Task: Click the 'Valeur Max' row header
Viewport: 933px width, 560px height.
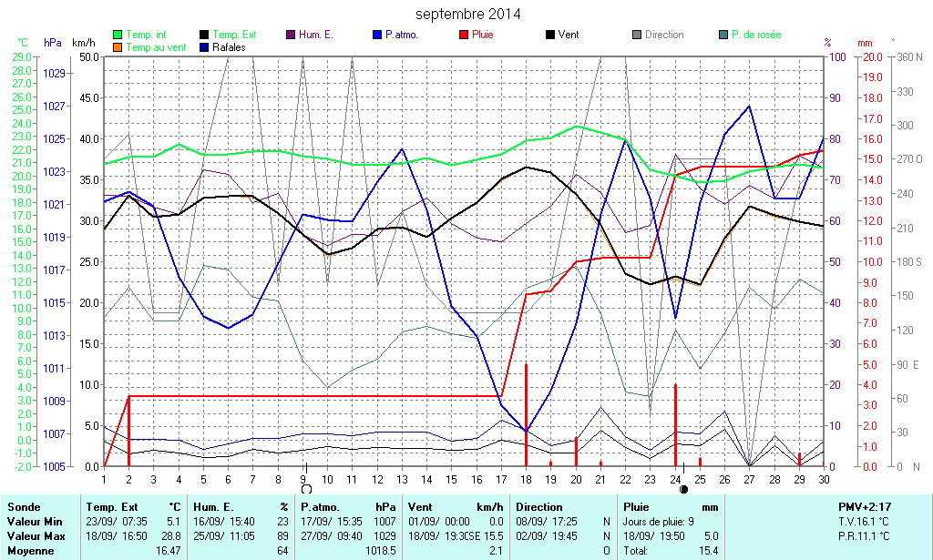Action: point(36,536)
